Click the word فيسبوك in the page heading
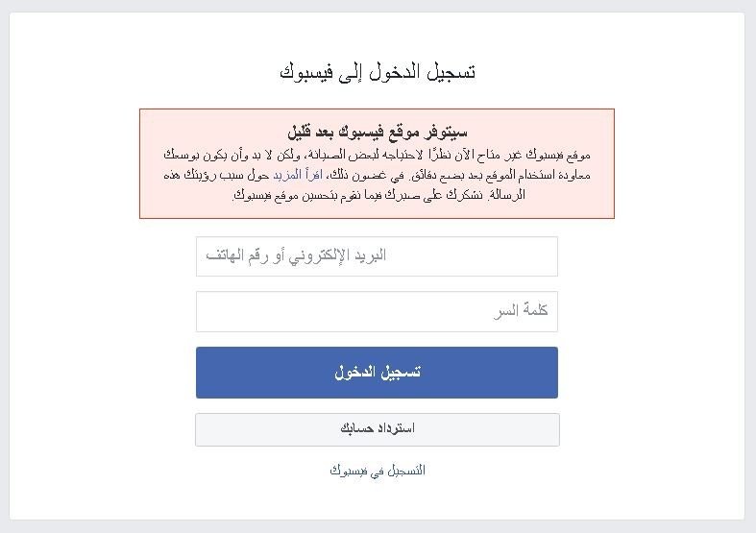This screenshot has width=756, height=533. (307, 72)
